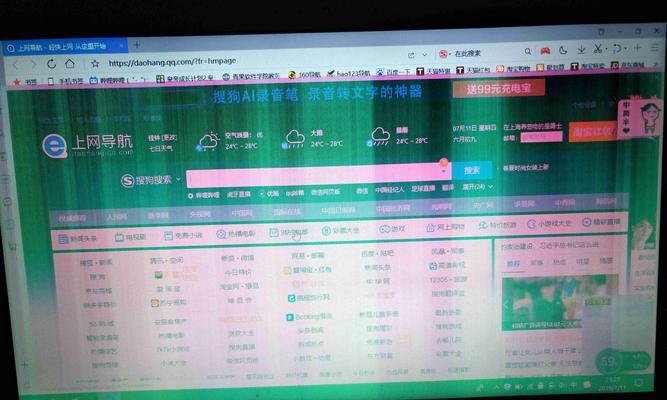Open 京东商城 bookmark
This screenshot has width=667, height=400.
point(627,65)
